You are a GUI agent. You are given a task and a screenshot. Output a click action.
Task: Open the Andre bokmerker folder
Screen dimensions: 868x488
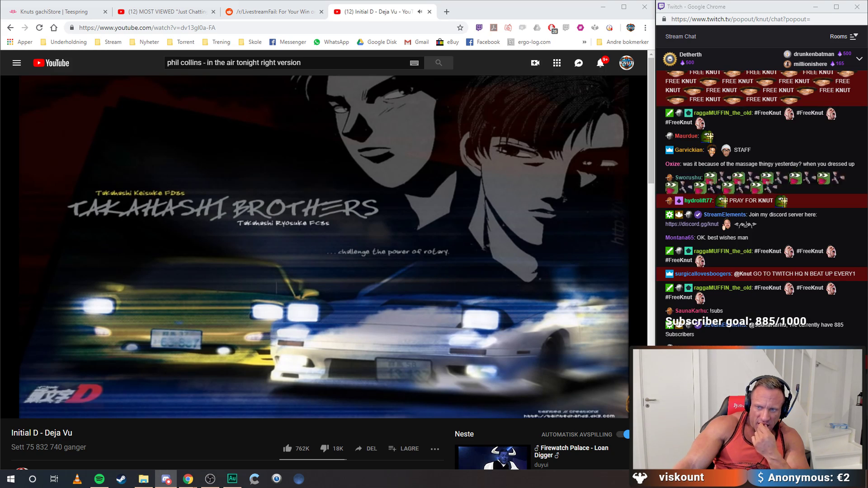tap(622, 42)
